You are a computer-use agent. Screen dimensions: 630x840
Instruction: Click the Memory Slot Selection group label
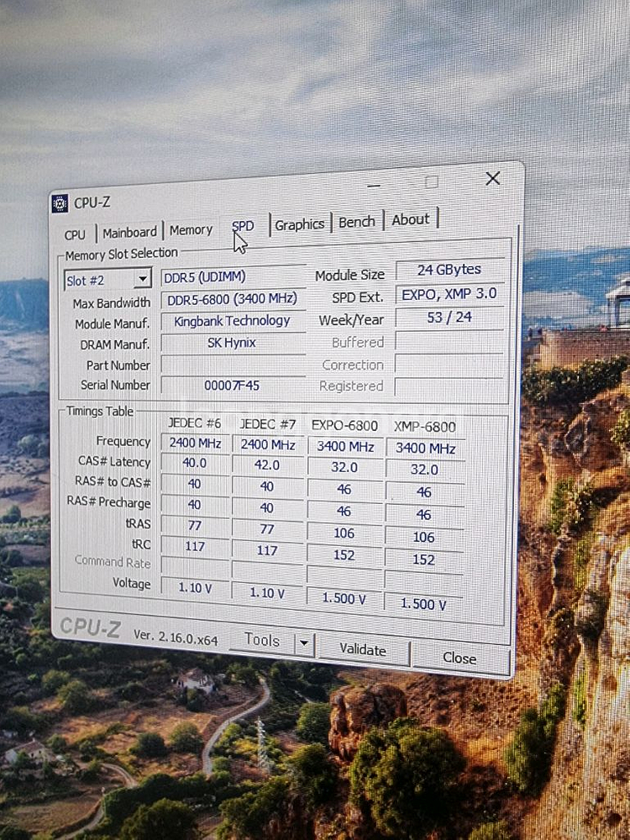[x=122, y=255]
